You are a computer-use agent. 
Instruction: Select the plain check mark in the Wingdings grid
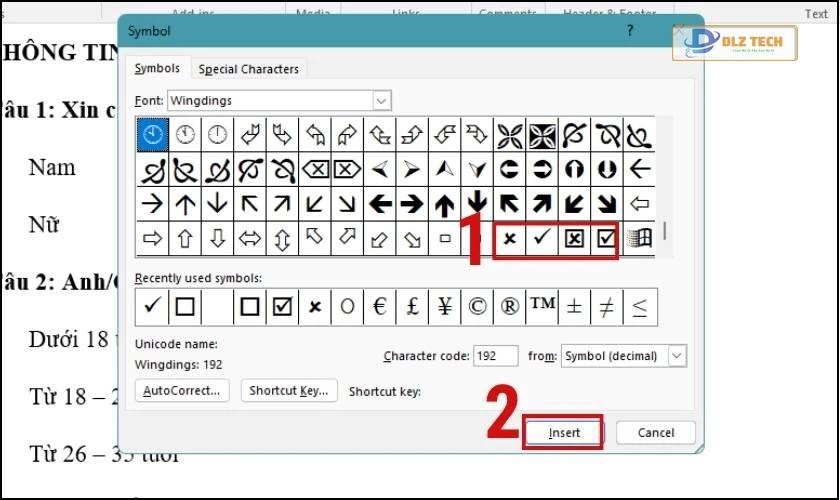(x=542, y=239)
